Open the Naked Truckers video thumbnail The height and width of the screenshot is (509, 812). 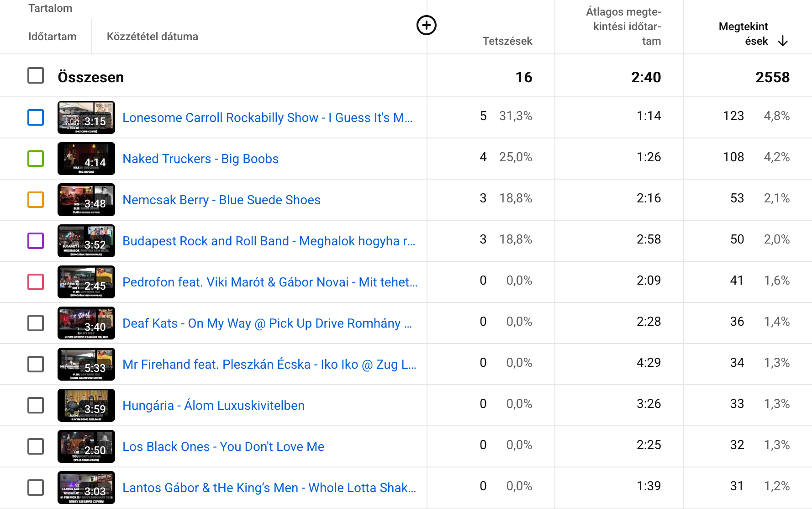point(86,159)
